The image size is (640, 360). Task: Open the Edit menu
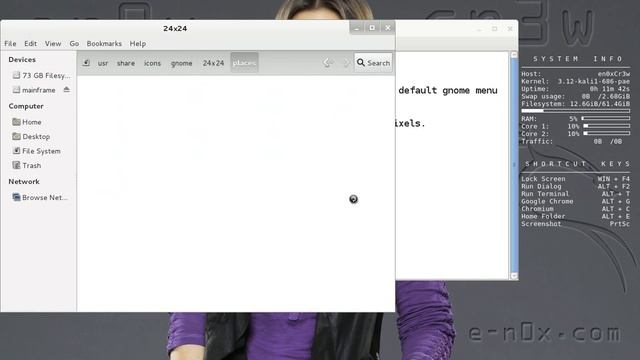coord(30,44)
